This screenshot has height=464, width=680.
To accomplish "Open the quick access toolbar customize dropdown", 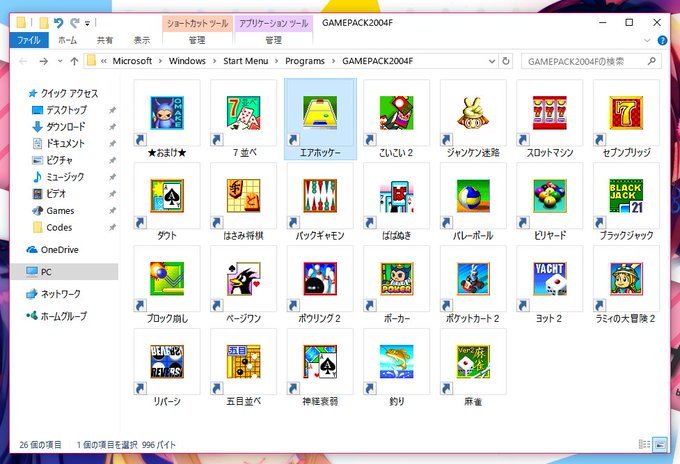I will pyautogui.click(x=87, y=23).
